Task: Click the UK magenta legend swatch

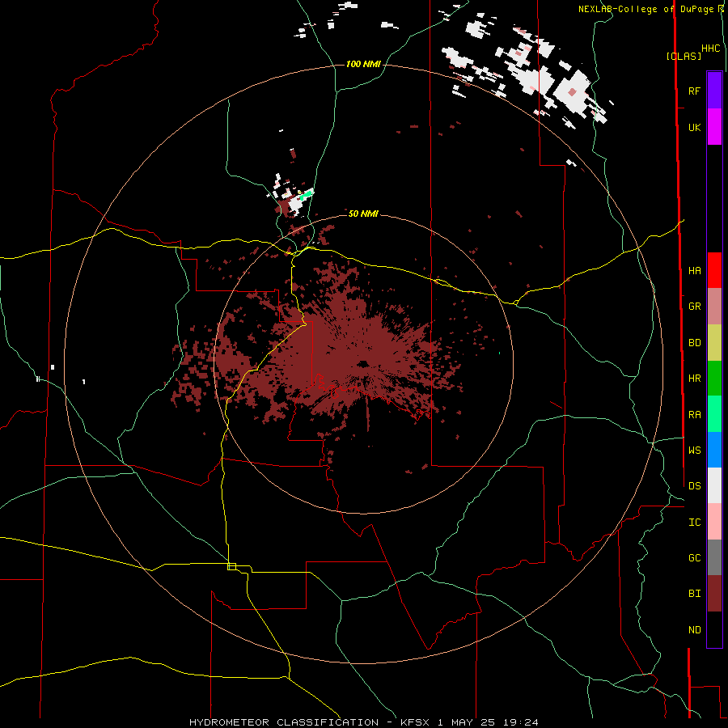Action: pos(714,127)
